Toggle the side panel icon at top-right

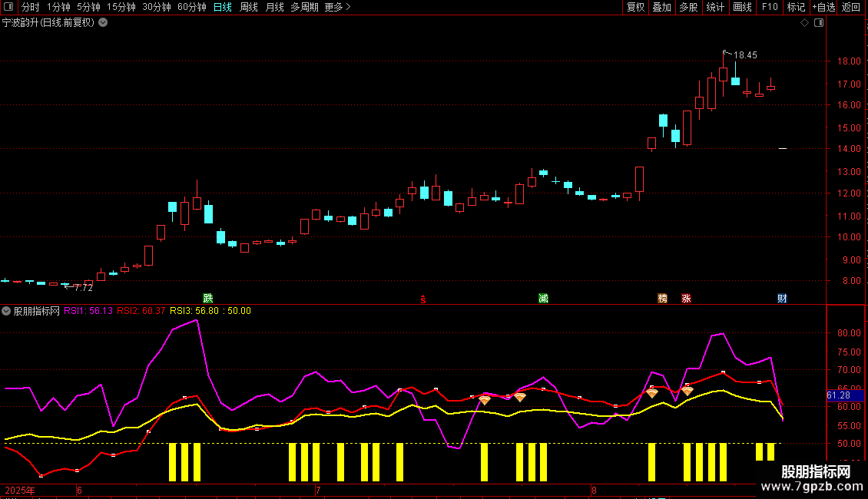tap(819, 23)
